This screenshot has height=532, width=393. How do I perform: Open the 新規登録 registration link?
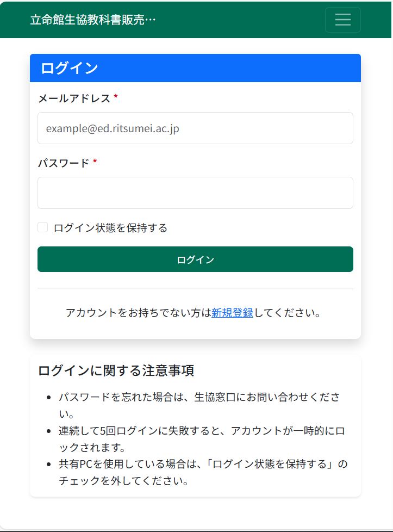click(232, 313)
